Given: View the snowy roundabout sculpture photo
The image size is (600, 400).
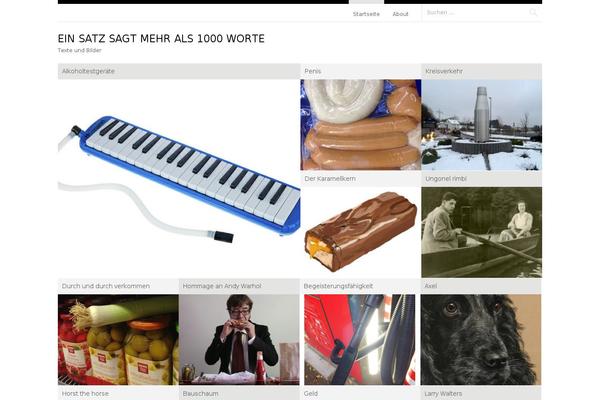Looking at the screenshot, I should 481,125.
